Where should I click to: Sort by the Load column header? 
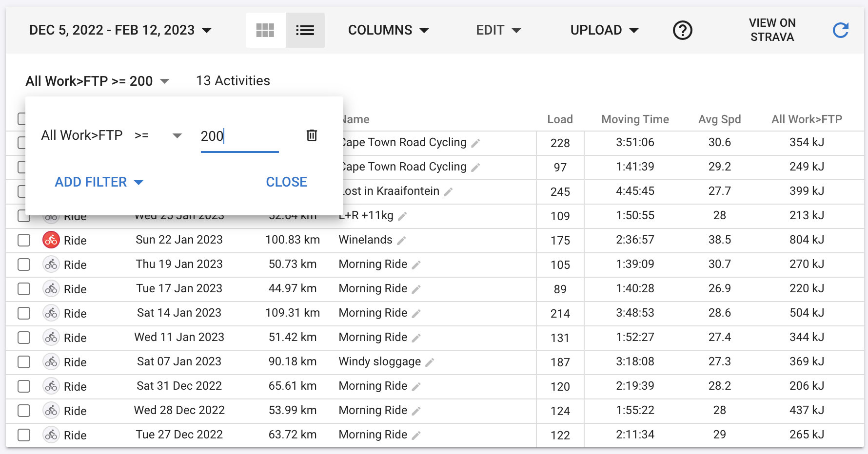(x=560, y=119)
